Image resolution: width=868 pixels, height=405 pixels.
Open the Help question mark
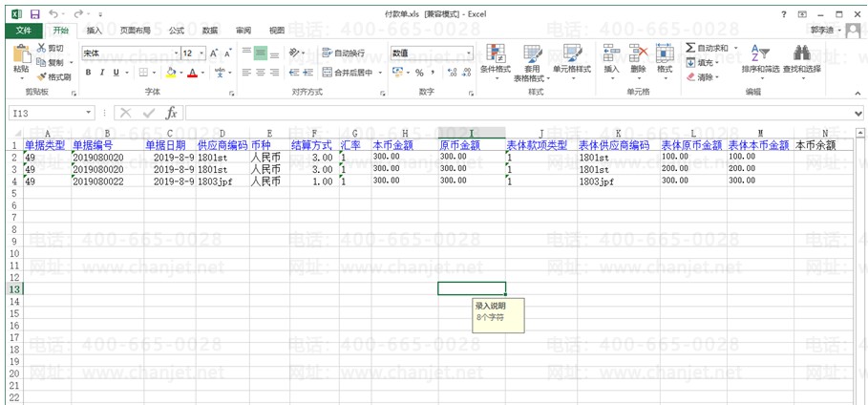tap(783, 14)
